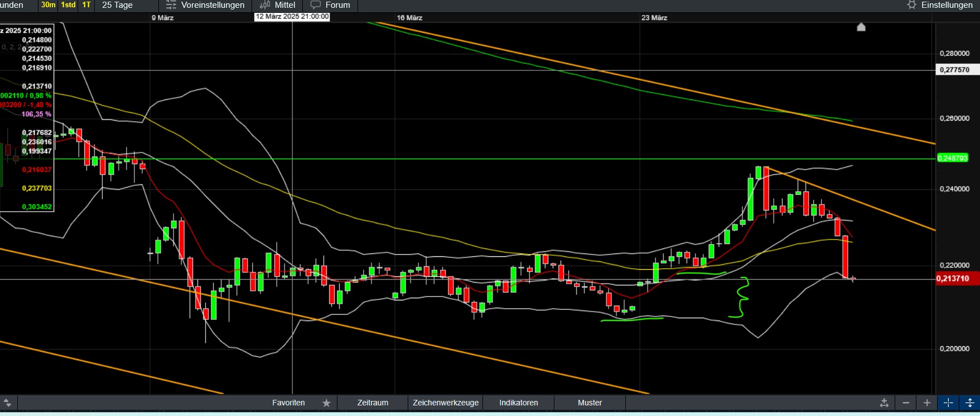Click the 0,214800 value in the data box
Viewport: 980px width, 416px height.
click(x=37, y=40)
